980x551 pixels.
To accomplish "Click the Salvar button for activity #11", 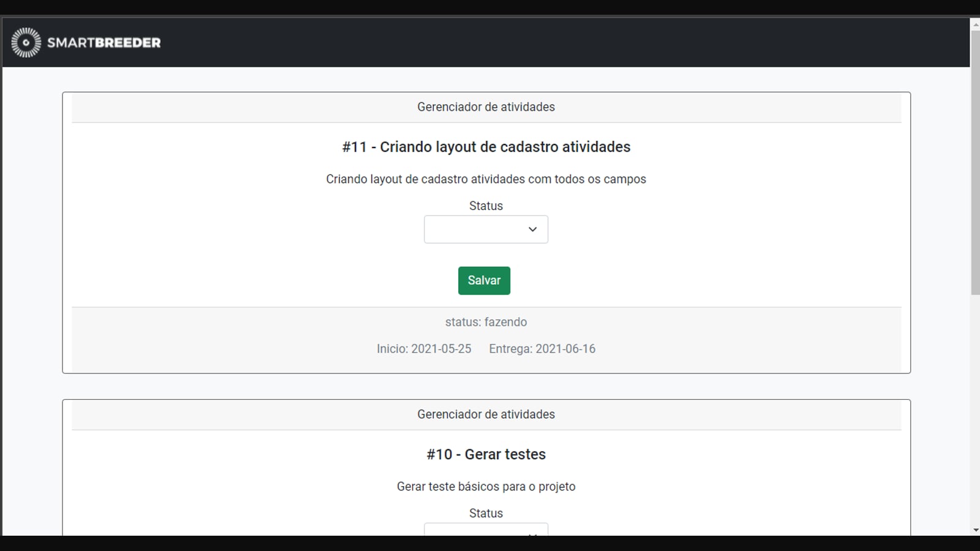I will pos(484,280).
